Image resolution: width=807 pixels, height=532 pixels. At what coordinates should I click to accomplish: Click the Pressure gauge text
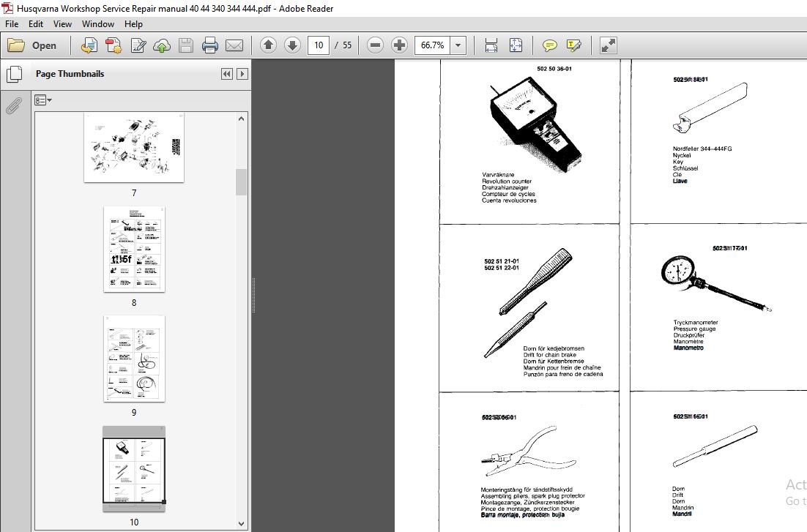coord(695,329)
